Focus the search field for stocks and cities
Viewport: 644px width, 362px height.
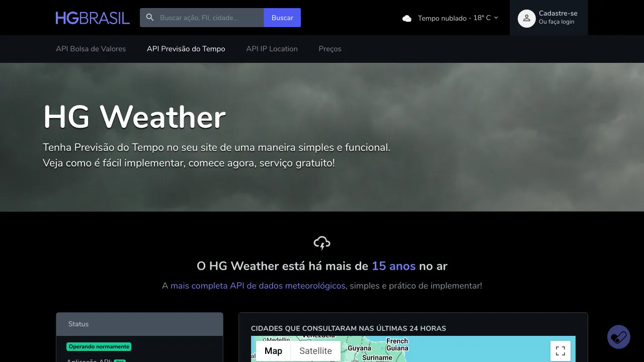tap(202, 18)
